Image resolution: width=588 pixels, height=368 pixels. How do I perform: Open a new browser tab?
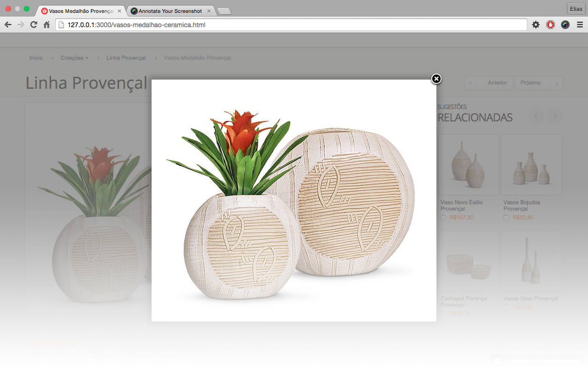coord(224,11)
